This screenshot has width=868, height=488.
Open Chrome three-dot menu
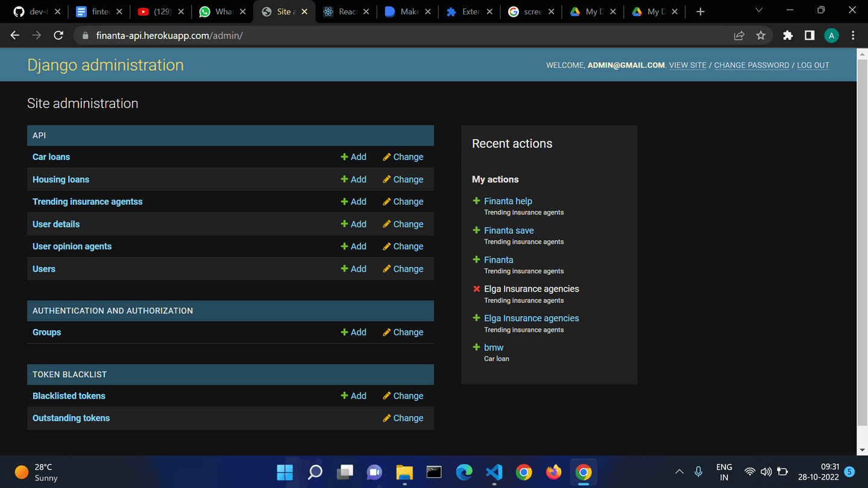pos(853,36)
